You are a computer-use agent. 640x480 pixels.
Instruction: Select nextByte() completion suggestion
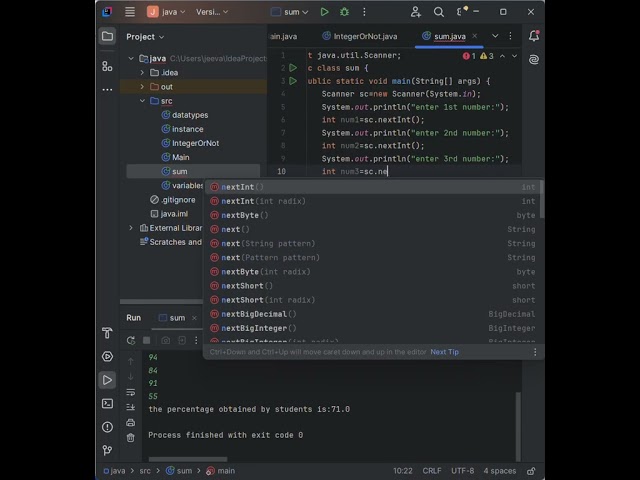(372, 215)
